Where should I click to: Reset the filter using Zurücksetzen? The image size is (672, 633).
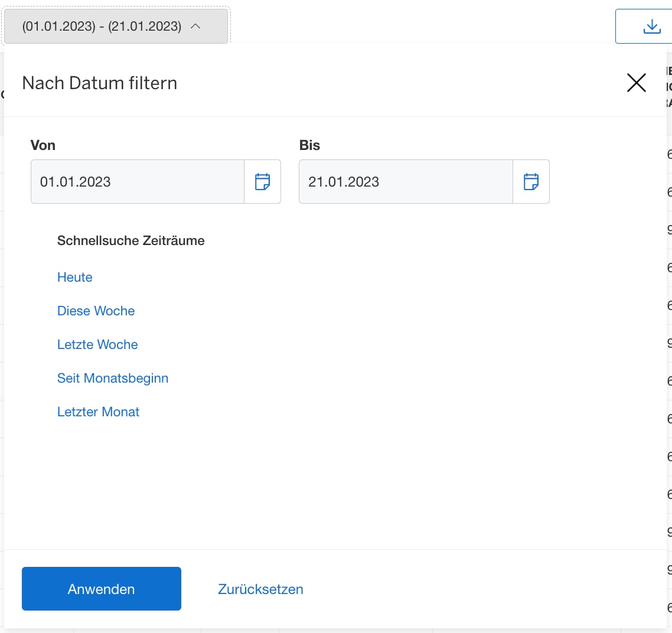click(x=260, y=588)
